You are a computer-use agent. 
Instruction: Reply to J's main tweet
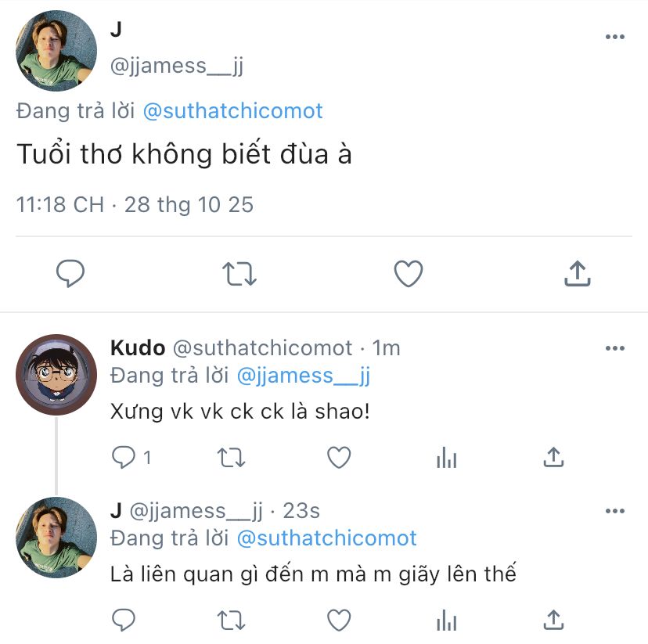click(x=70, y=273)
